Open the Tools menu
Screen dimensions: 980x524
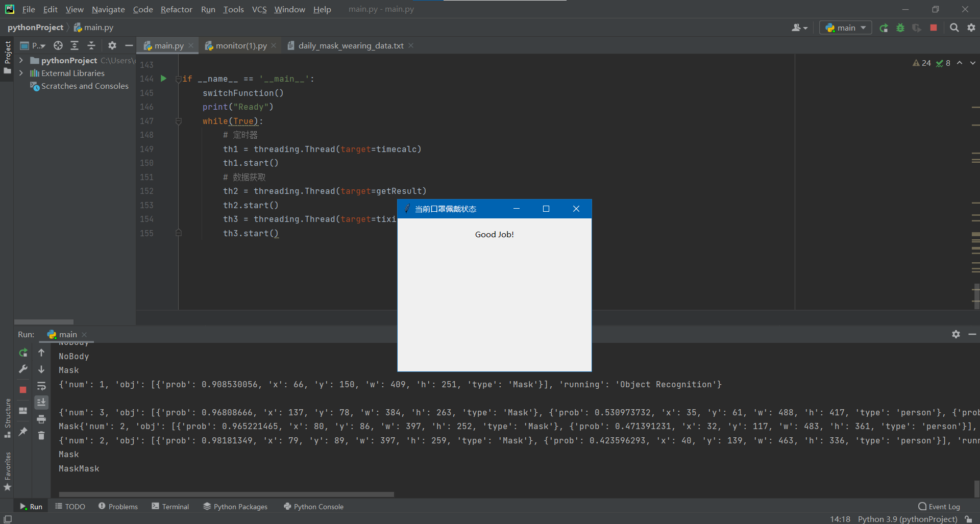tap(233, 9)
